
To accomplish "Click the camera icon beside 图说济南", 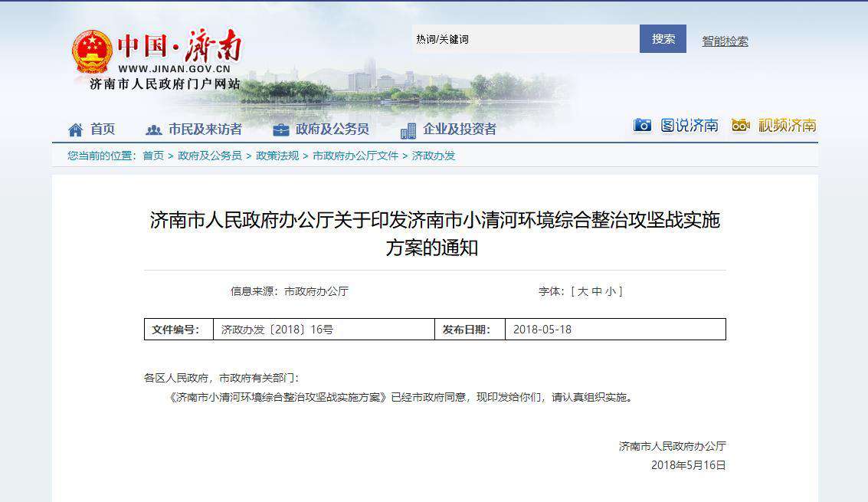I will pyautogui.click(x=643, y=126).
